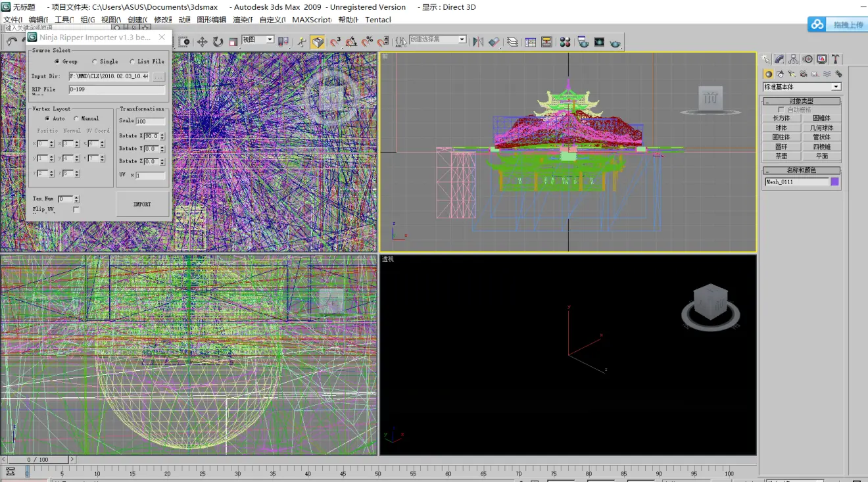Image resolution: width=868 pixels, height=482 pixels.
Task: Select the Single source radio button
Action: tap(95, 62)
